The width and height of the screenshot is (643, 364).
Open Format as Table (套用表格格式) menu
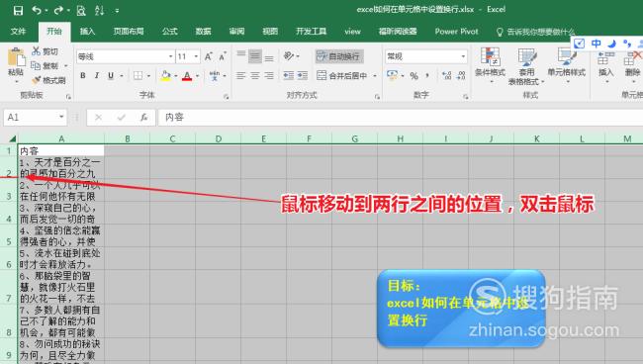click(526, 65)
